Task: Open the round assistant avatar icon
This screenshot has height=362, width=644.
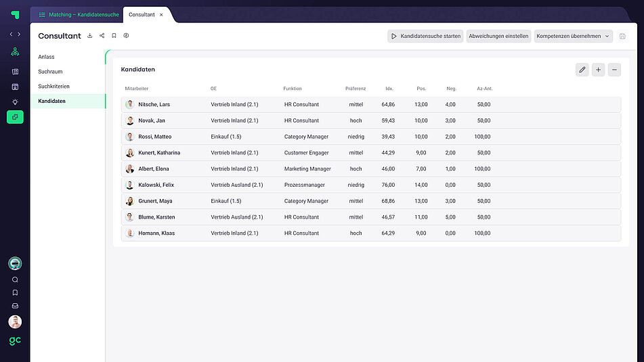Action: coord(15,263)
